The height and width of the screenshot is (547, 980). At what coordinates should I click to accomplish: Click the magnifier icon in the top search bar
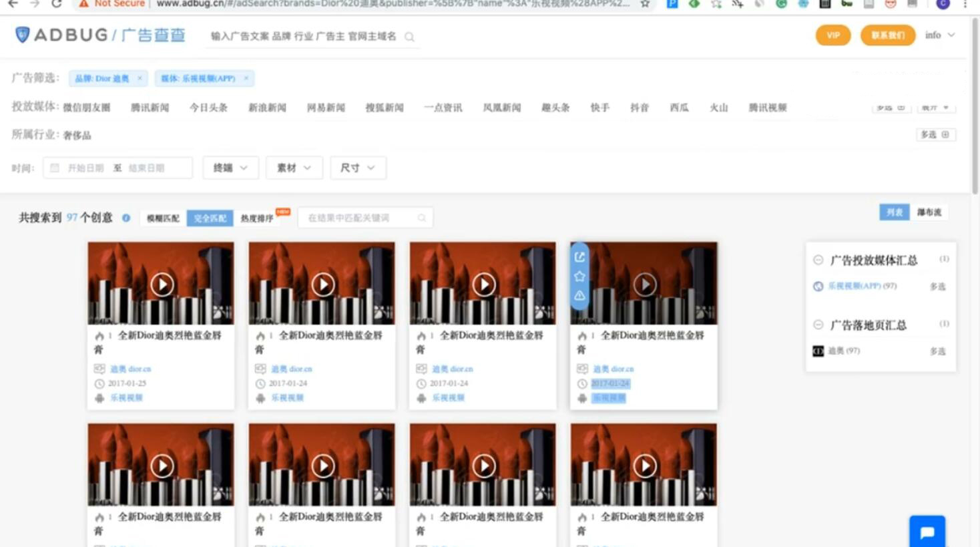click(x=409, y=37)
